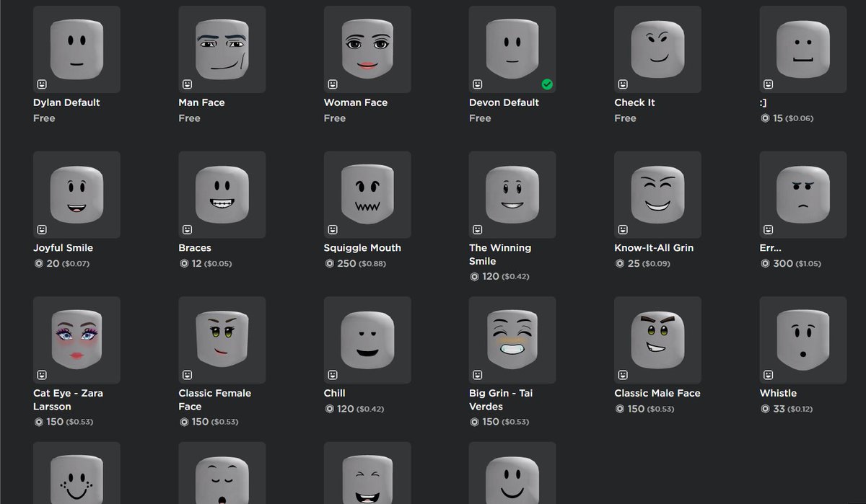Click the 300 Robux price of Err...
The height and width of the screenshot is (504, 866).
pos(790,264)
